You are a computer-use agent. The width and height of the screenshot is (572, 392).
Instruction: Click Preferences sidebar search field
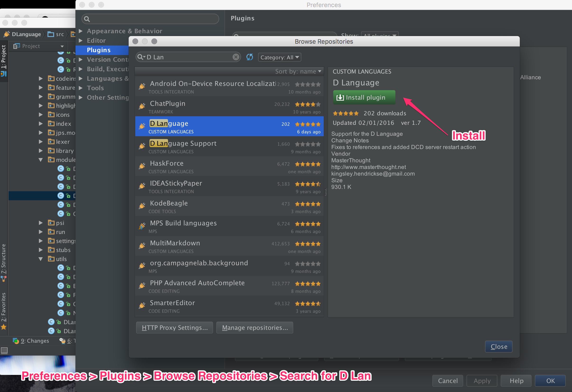pos(150,19)
